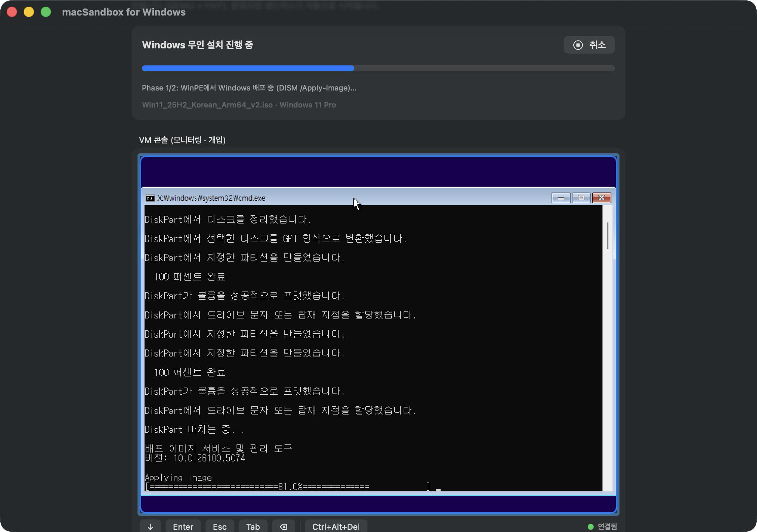757x532 pixels.
Task: Click the X:\windows\system32\cmd.exe title text
Action: click(211, 198)
